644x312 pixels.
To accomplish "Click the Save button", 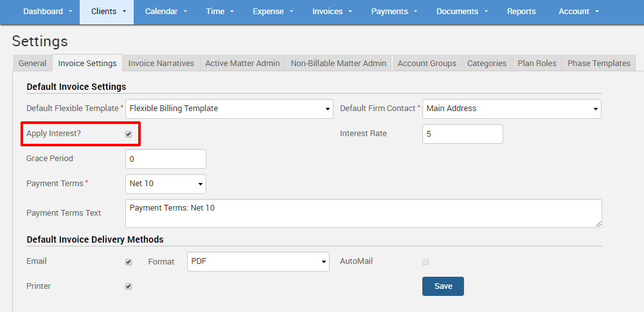I will [443, 286].
